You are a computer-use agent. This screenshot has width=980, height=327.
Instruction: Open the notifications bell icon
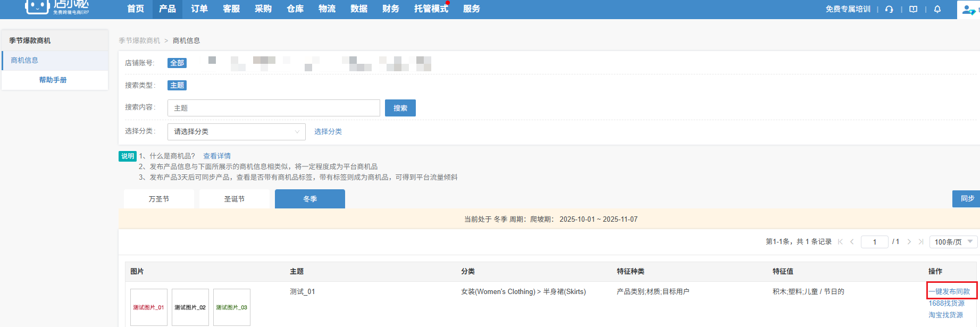coord(937,9)
